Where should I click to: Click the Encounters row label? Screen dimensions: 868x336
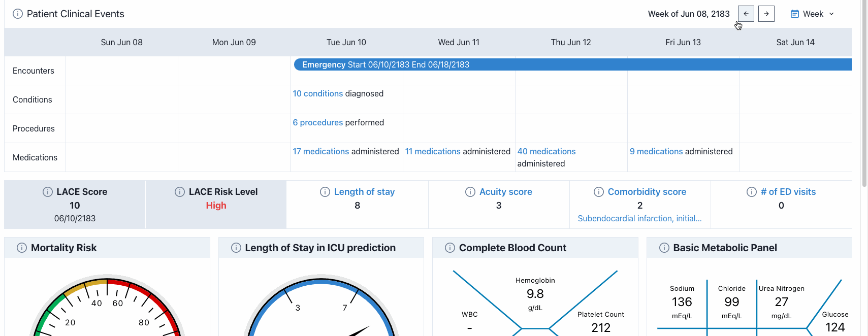(34, 71)
